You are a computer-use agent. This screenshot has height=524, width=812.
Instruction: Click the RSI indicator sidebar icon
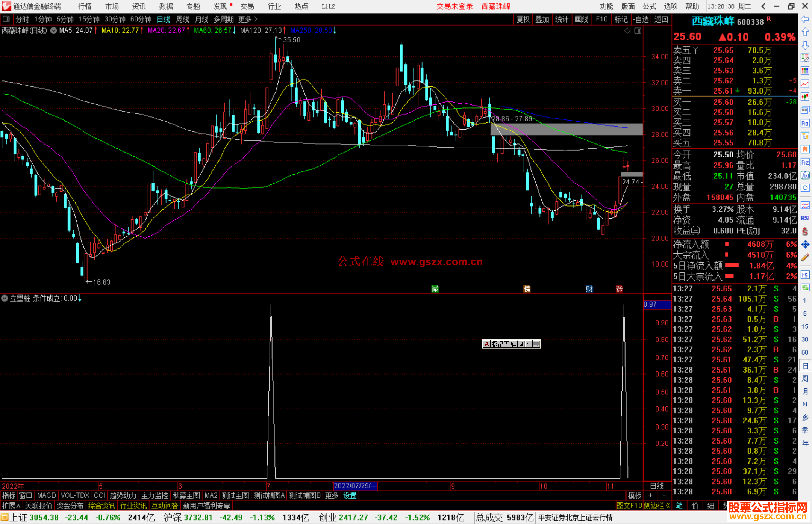805,218
